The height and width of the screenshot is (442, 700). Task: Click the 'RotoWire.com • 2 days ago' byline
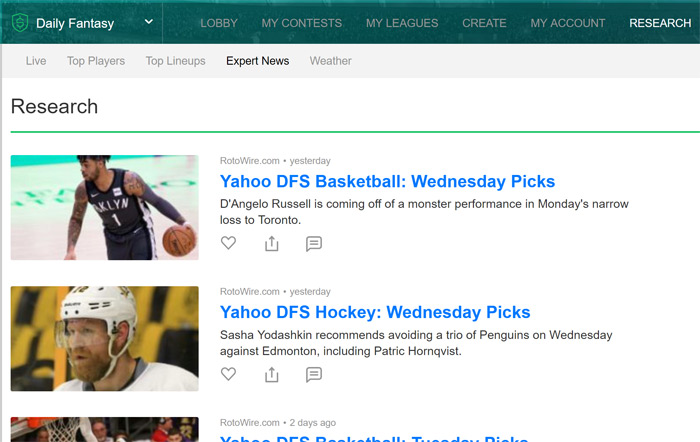[278, 422]
